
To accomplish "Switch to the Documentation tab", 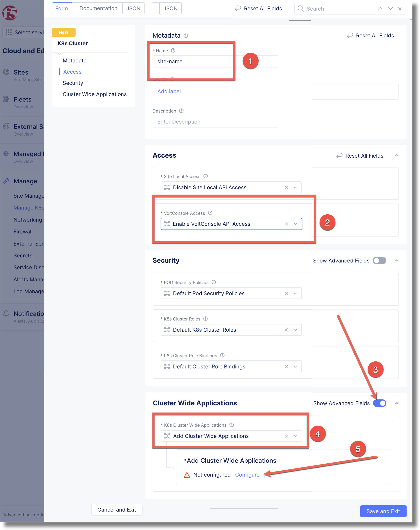I will click(98, 8).
